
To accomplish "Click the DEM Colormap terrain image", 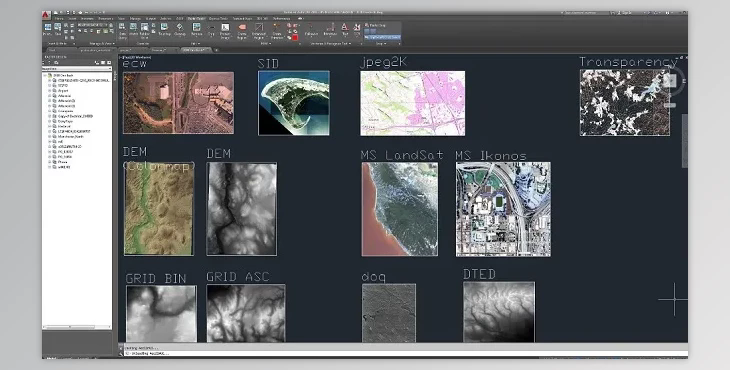I will pos(159,209).
